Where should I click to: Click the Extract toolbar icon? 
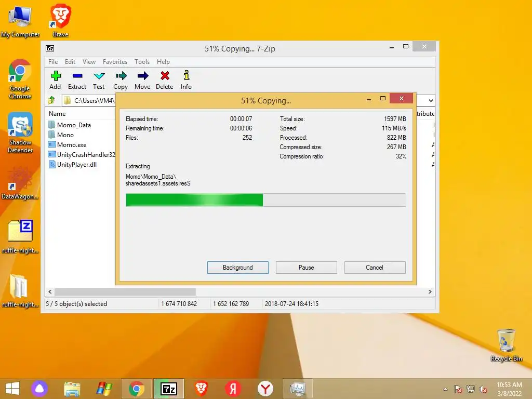tap(77, 80)
